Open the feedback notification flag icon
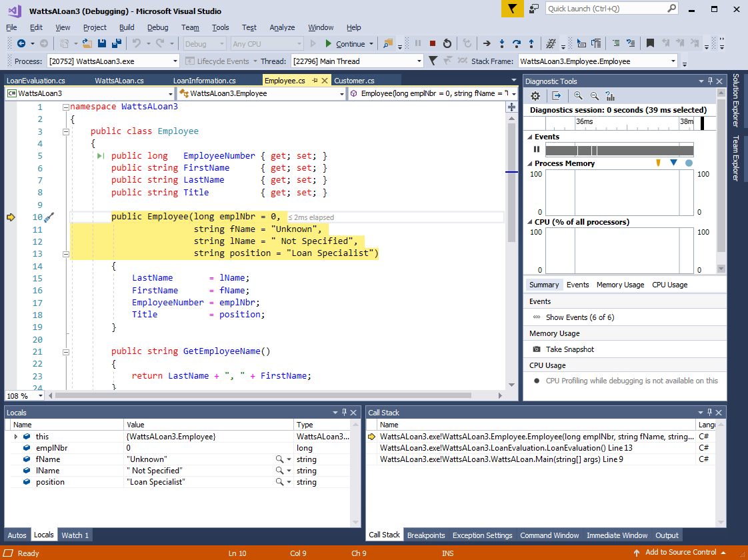 click(x=512, y=9)
